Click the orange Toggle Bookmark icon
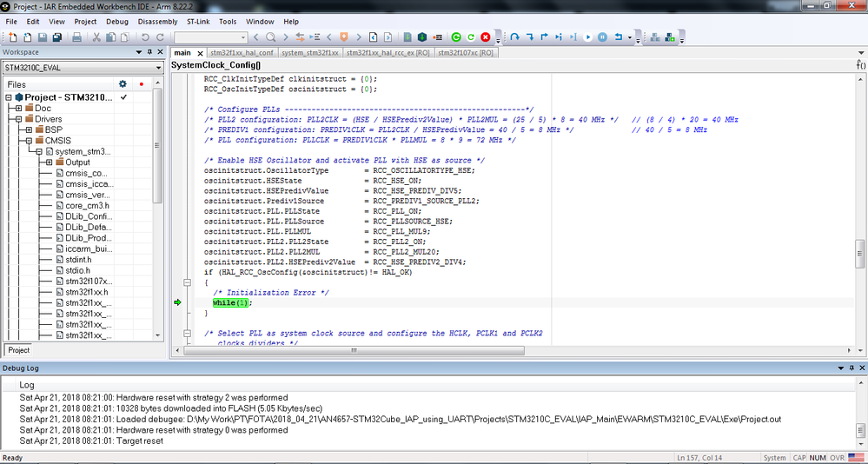The width and height of the screenshot is (868, 464). [x=344, y=37]
